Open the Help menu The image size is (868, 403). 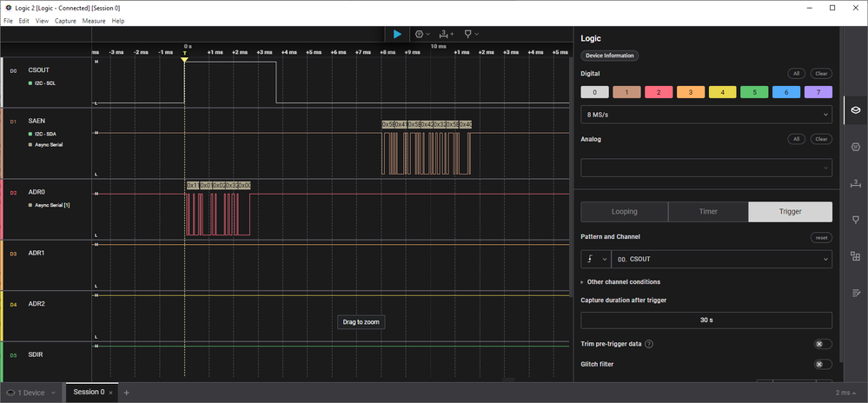(118, 21)
